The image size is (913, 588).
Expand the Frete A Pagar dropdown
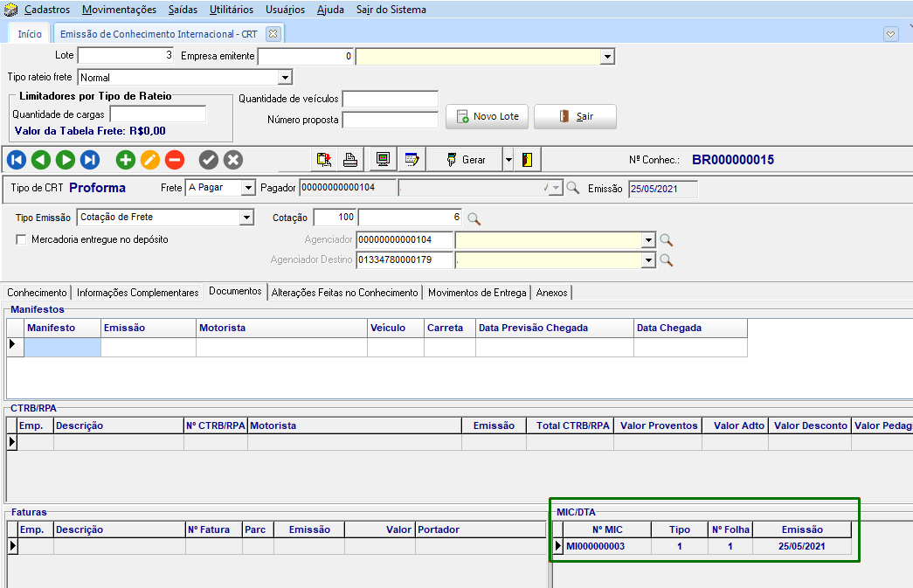pos(247,188)
